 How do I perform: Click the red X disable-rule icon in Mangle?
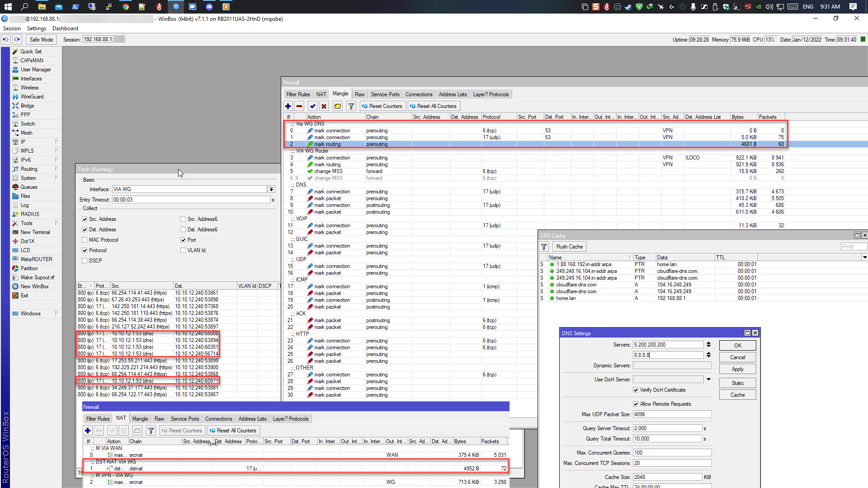324,106
